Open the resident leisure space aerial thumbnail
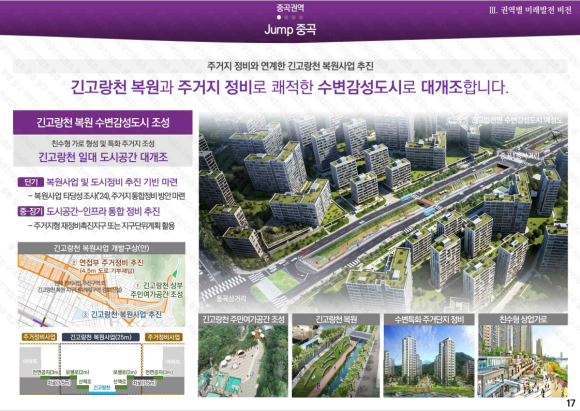 tap(243, 361)
